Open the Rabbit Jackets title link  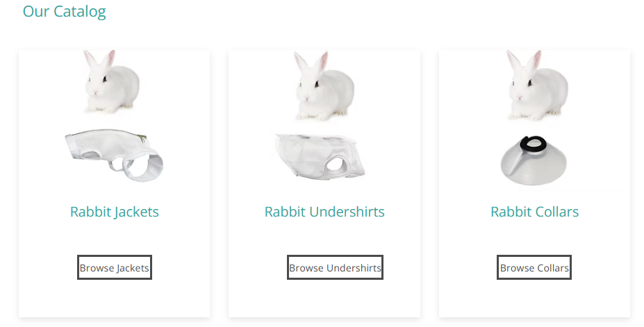click(x=115, y=212)
